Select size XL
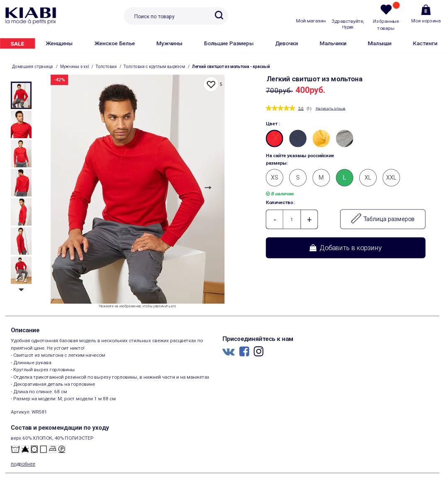The width and height of the screenshot is (448, 477). [x=368, y=178]
